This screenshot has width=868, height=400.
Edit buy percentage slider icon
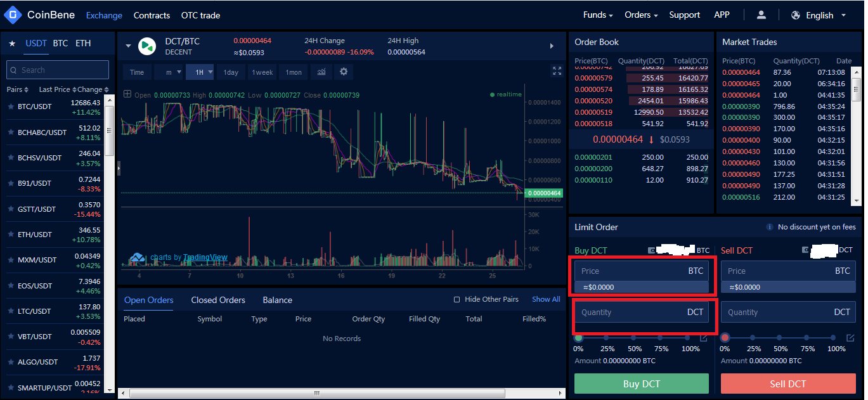[703, 338]
